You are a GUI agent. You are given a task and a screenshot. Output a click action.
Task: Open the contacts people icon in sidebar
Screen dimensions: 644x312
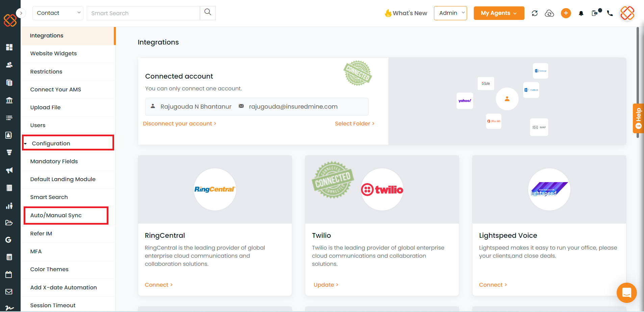[x=9, y=65]
